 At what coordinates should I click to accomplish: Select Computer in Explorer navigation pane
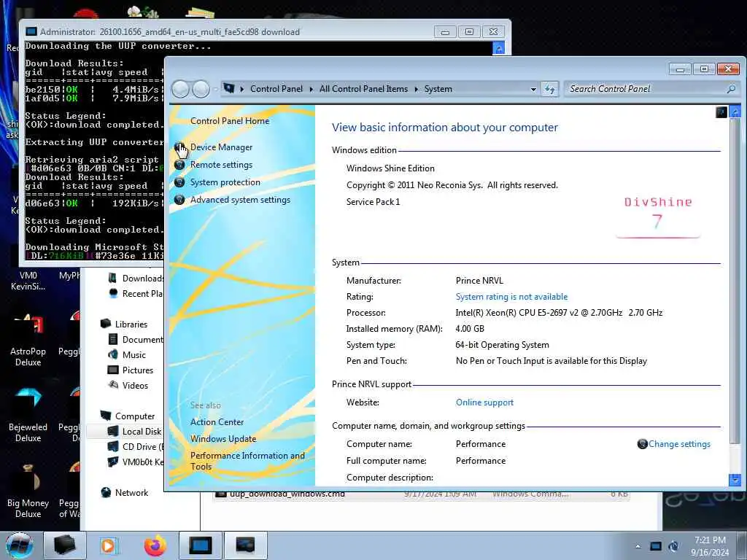tap(135, 416)
